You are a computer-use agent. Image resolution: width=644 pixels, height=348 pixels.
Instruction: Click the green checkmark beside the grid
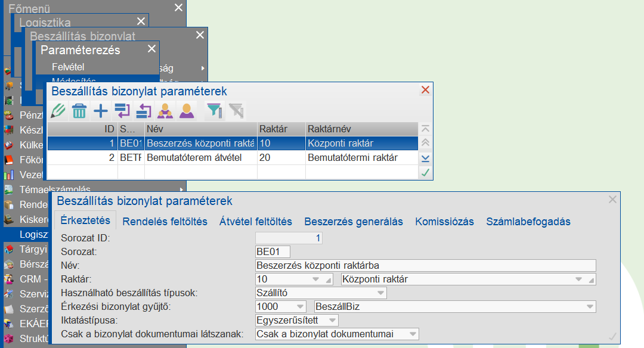coord(426,173)
